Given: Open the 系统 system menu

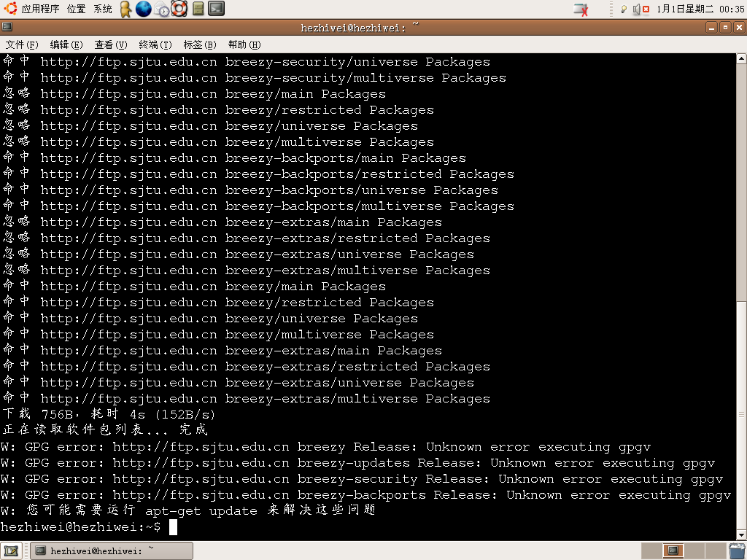Looking at the screenshot, I should (102, 9).
